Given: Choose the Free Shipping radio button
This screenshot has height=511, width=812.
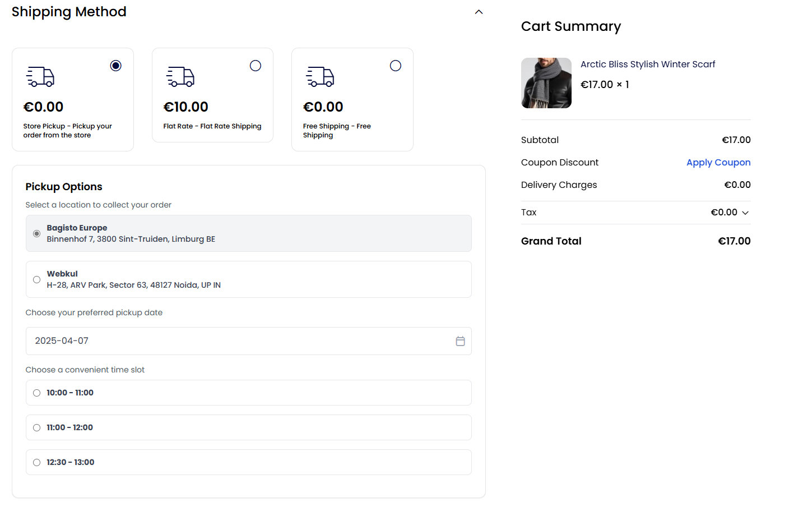Looking at the screenshot, I should click(x=396, y=66).
